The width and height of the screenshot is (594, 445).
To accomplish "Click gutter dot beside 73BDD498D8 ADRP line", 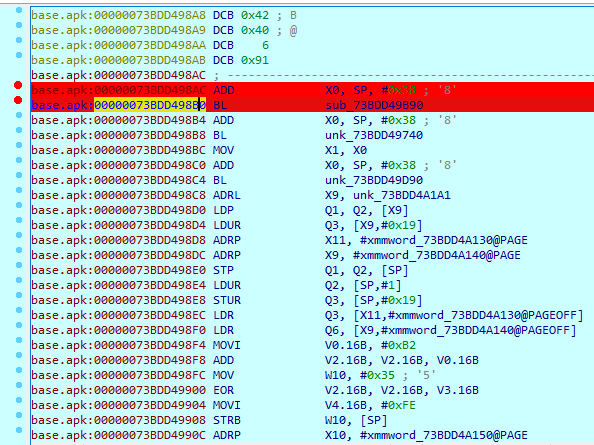I will (19, 235).
